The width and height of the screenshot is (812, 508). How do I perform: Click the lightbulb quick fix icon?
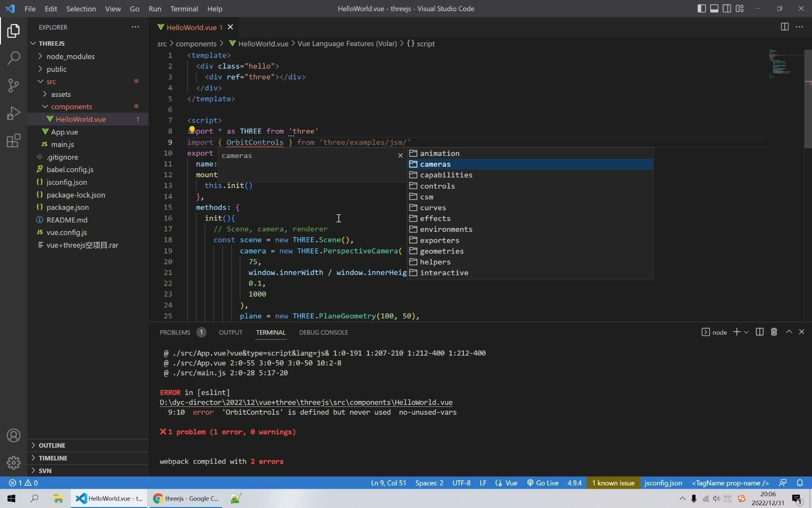[x=192, y=129]
